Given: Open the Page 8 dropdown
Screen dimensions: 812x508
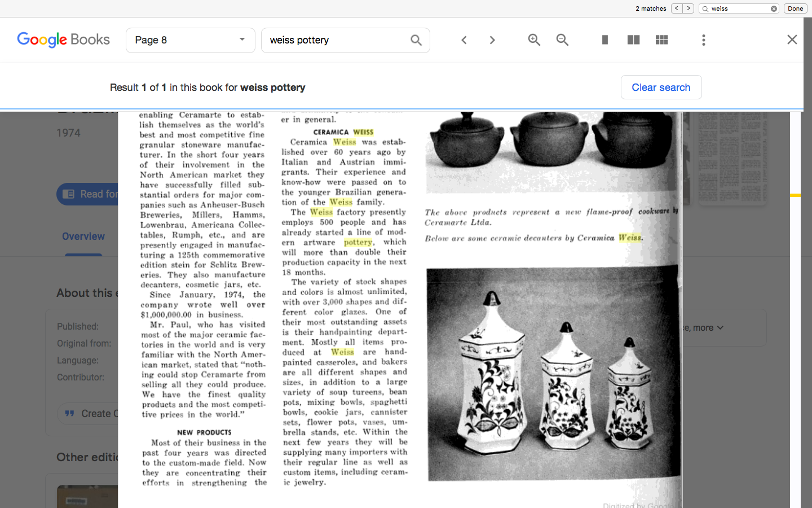Looking at the screenshot, I should [x=190, y=40].
